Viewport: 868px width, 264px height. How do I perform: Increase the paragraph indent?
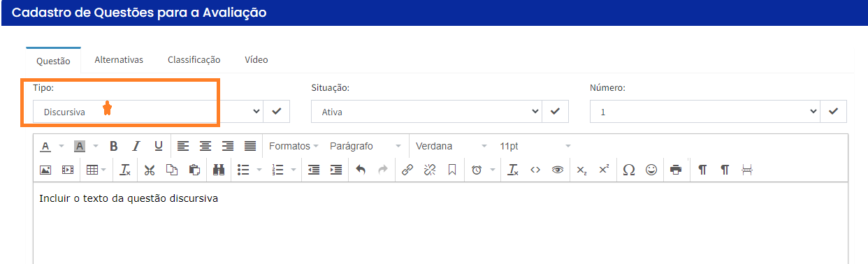tap(336, 170)
